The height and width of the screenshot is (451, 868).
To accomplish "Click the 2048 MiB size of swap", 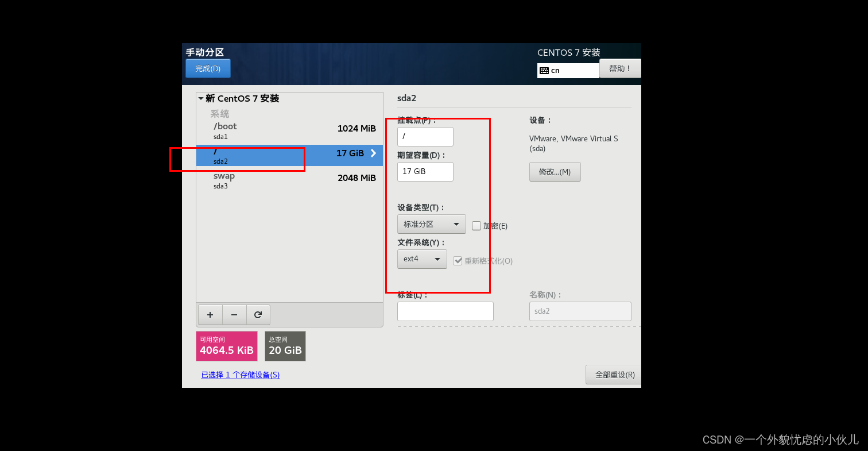I will pyautogui.click(x=356, y=178).
